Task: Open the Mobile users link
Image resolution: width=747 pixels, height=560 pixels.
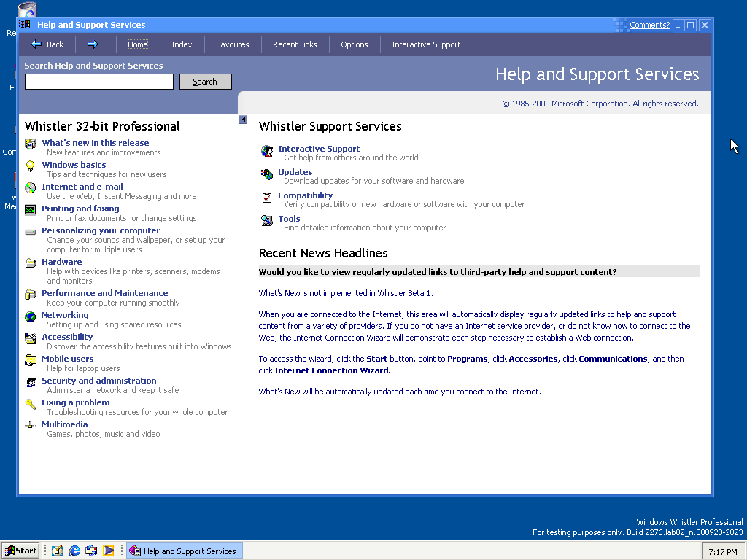Action: [67, 359]
